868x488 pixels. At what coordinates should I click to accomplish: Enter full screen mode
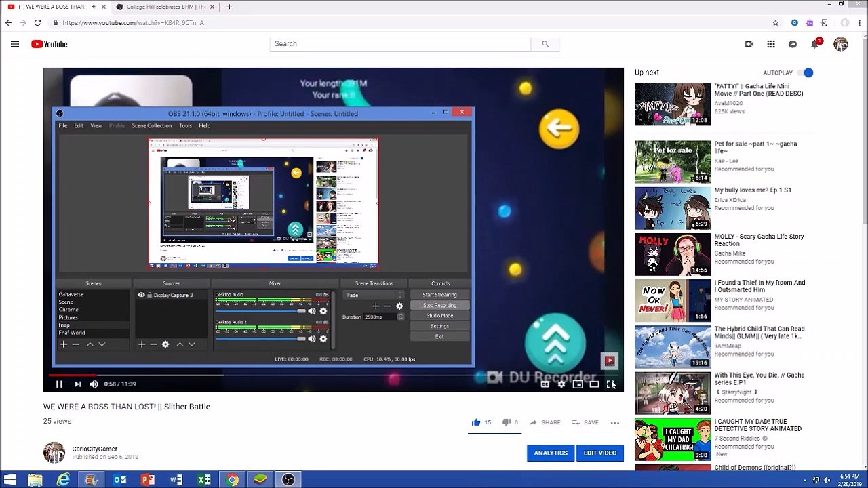click(x=610, y=384)
